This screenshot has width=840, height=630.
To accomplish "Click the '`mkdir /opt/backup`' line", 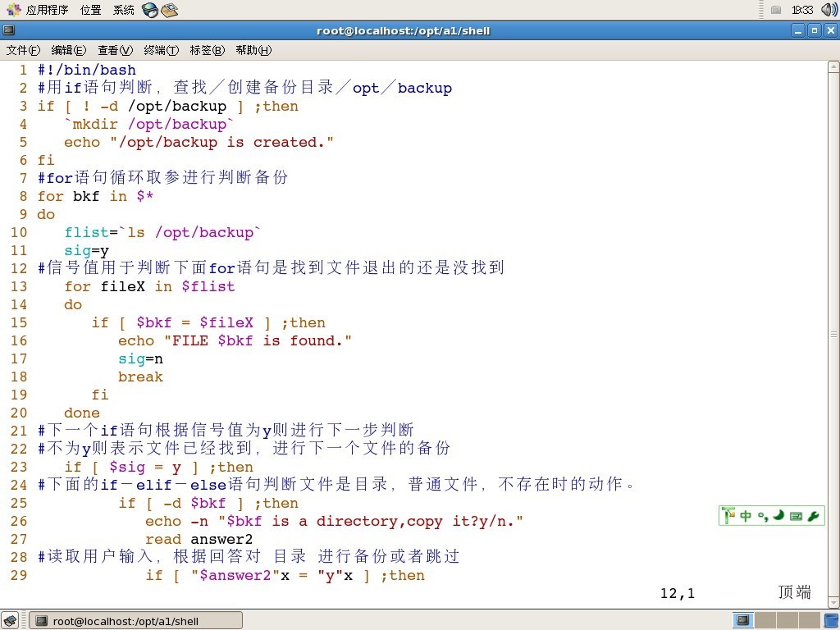I will pyautogui.click(x=149, y=125).
